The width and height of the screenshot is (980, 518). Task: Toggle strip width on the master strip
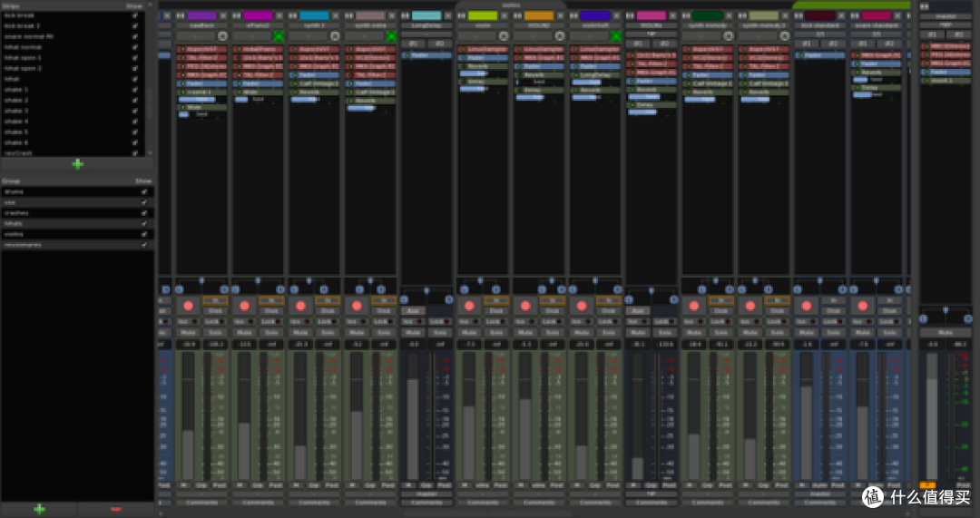pyautogui.click(x=925, y=6)
